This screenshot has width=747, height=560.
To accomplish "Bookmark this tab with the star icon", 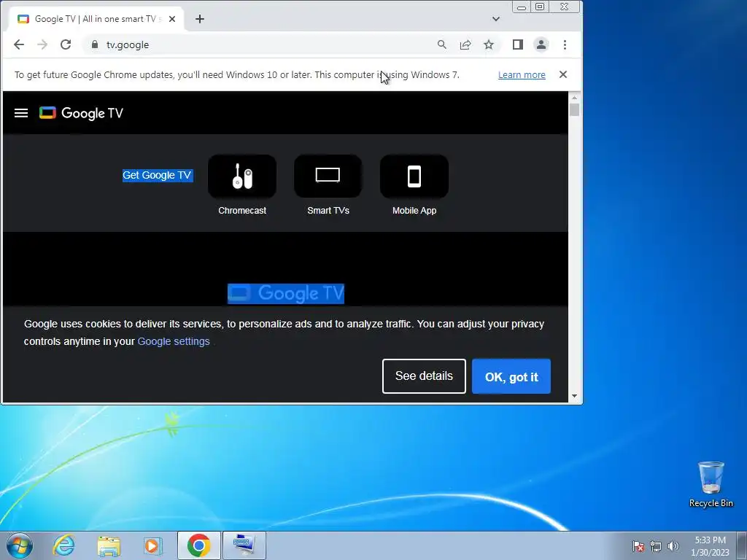I will coord(489,44).
